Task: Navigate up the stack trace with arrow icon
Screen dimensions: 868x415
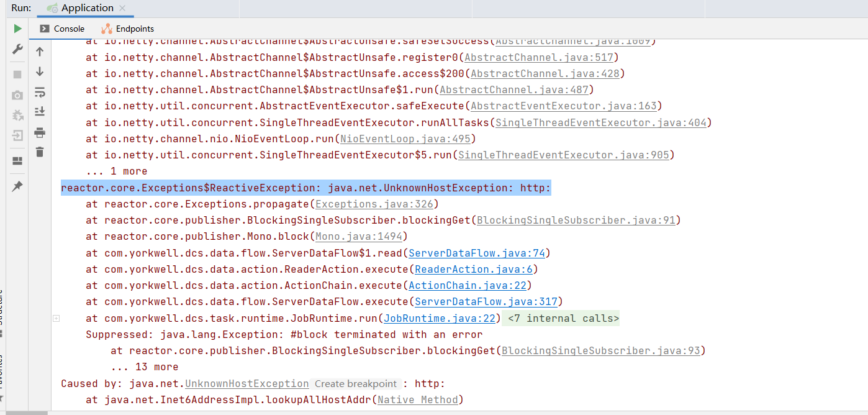Action: (39, 53)
